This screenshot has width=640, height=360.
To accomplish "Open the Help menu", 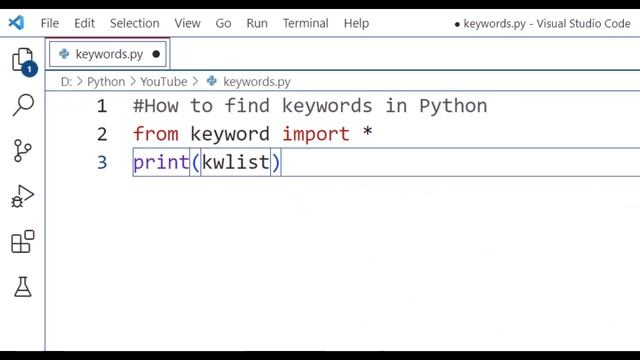I will coord(356,23).
